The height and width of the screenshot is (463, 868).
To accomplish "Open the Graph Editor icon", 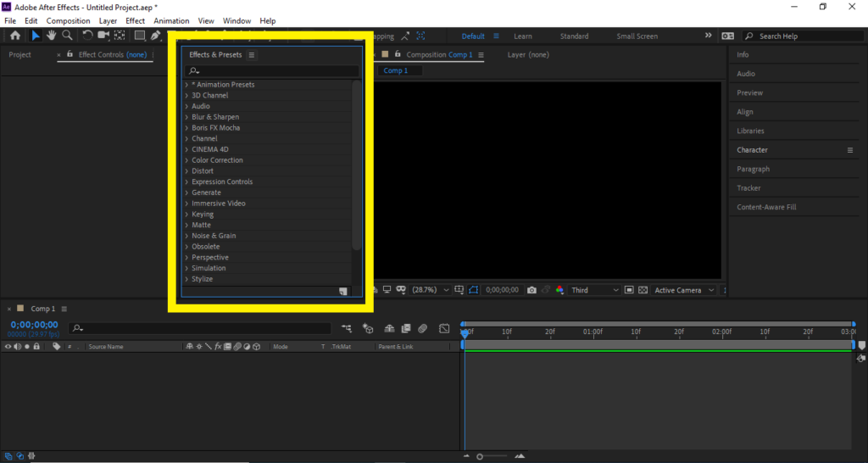I will 444,328.
